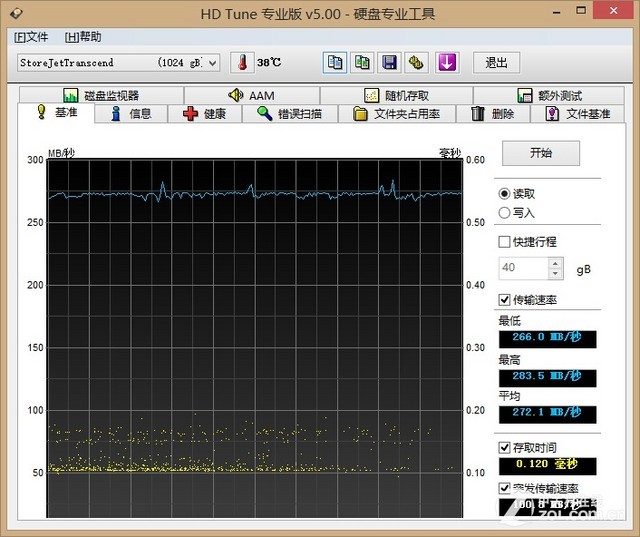
Task: Open options with the gears icon
Action: (x=416, y=63)
